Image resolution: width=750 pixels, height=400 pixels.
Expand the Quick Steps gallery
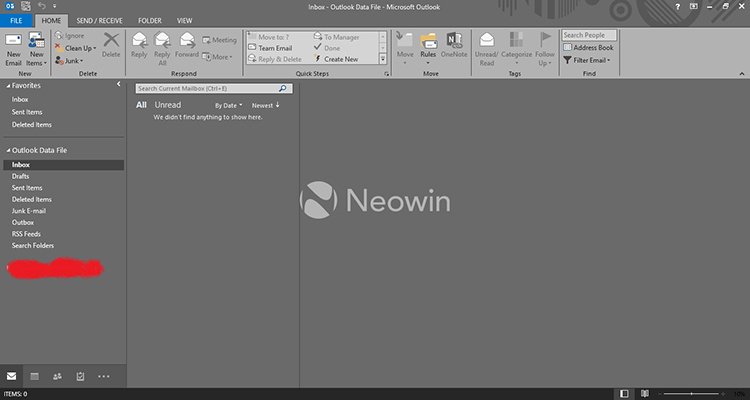point(383,59)
